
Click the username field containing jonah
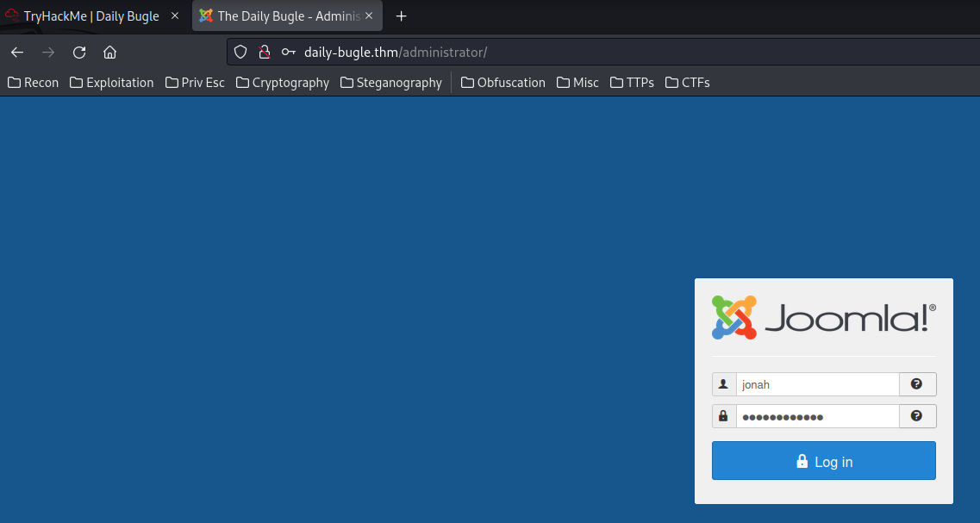817,384
